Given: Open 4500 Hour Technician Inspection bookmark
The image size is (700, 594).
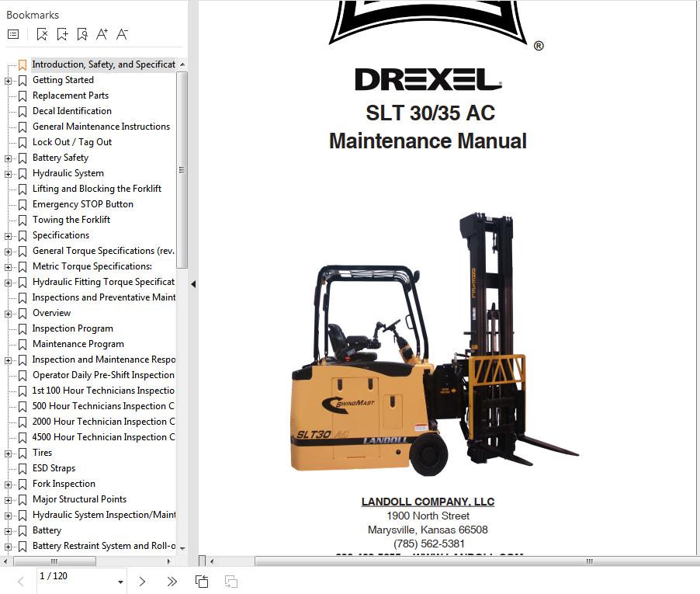Looking at the screenshot, I should coord(103,437).
